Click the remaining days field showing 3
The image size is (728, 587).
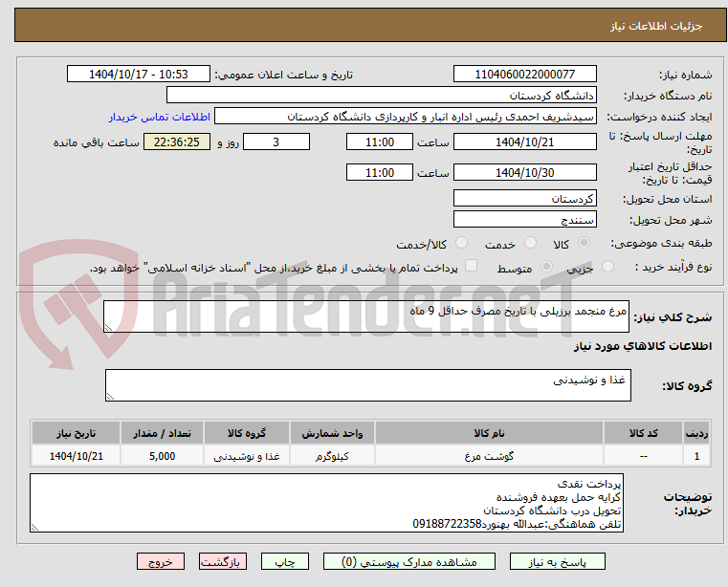point(276,142)
